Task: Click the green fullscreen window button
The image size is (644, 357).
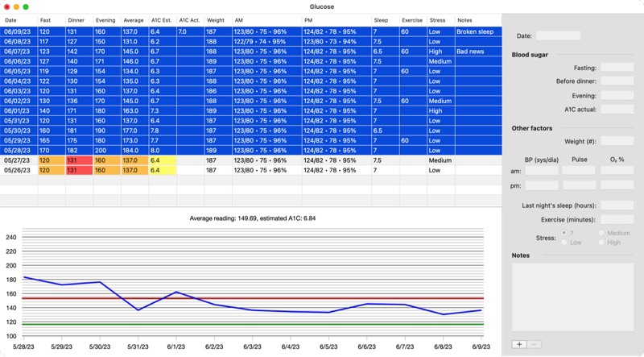Action: coord(26,6)
